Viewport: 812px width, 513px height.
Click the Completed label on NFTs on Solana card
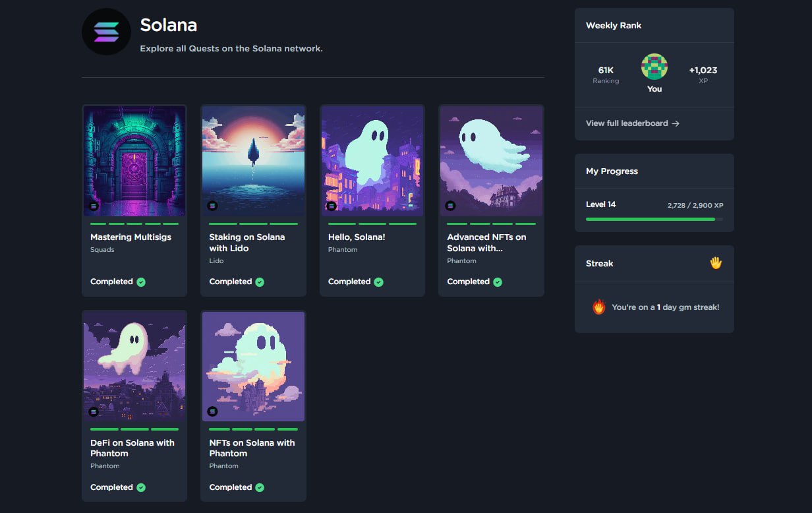(230, 487)
